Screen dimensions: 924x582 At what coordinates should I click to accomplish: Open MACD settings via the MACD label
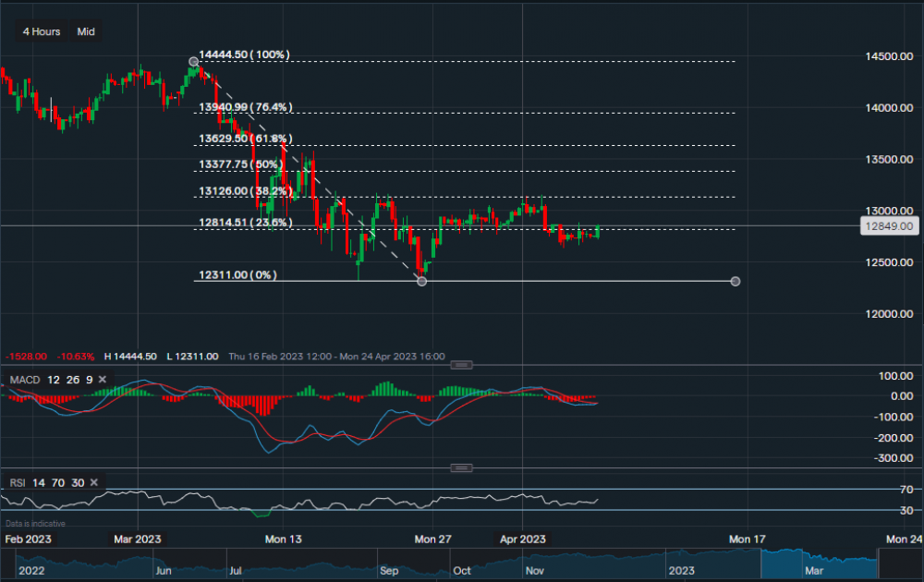click(22, 380)
